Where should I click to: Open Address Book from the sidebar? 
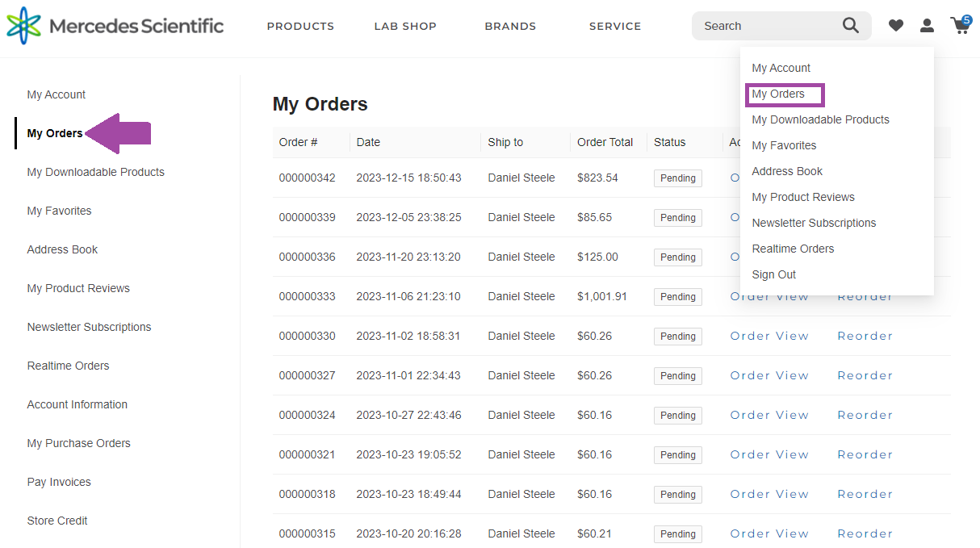click(62, 249)
